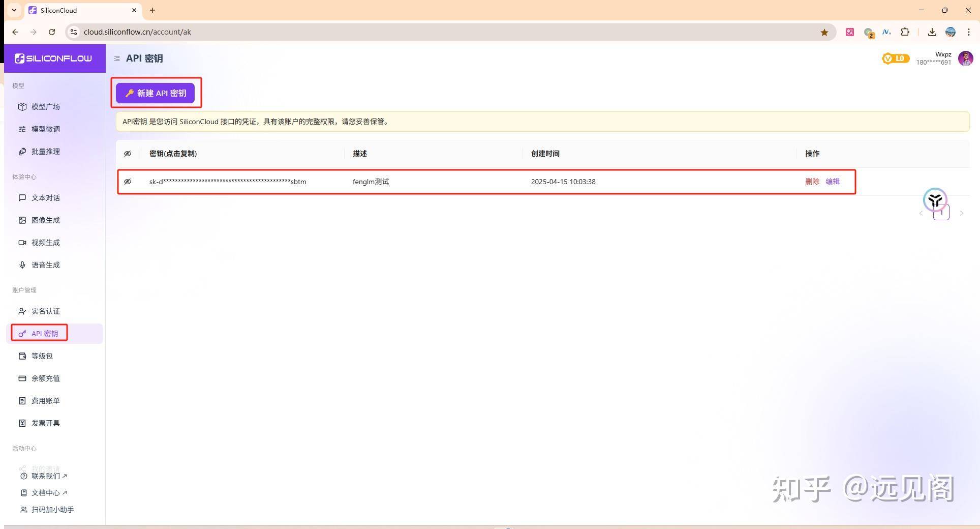Click the L0 level badge
Viewport: 980px width, 529px height.
pos(895,58)
